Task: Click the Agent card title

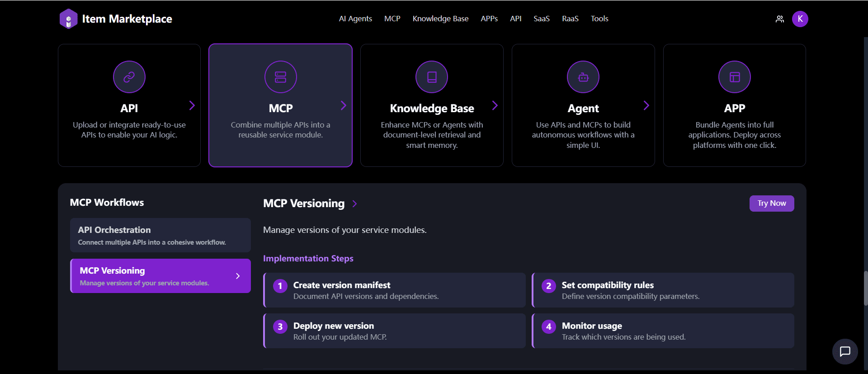Action: coord(583,109)
